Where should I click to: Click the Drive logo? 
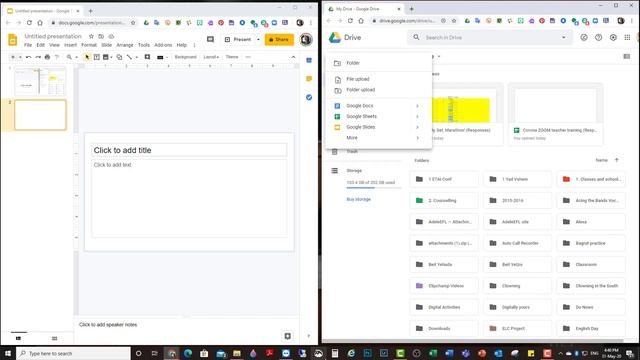click(345, 38)
